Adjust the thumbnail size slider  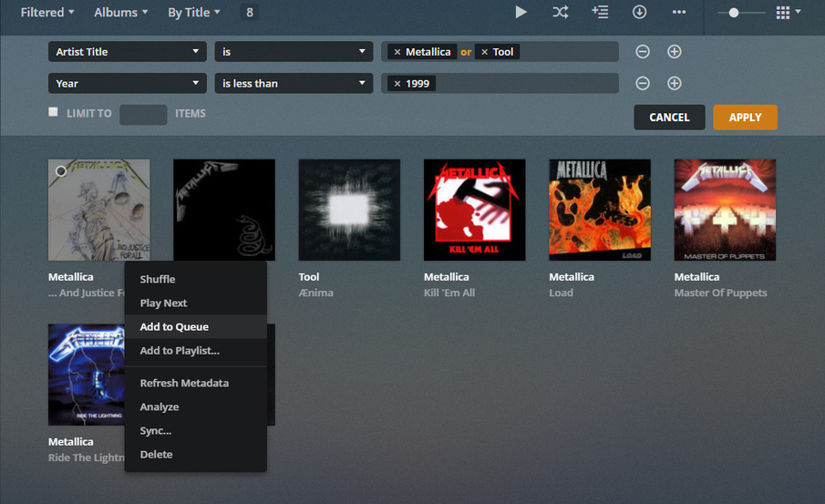[734, 13]
